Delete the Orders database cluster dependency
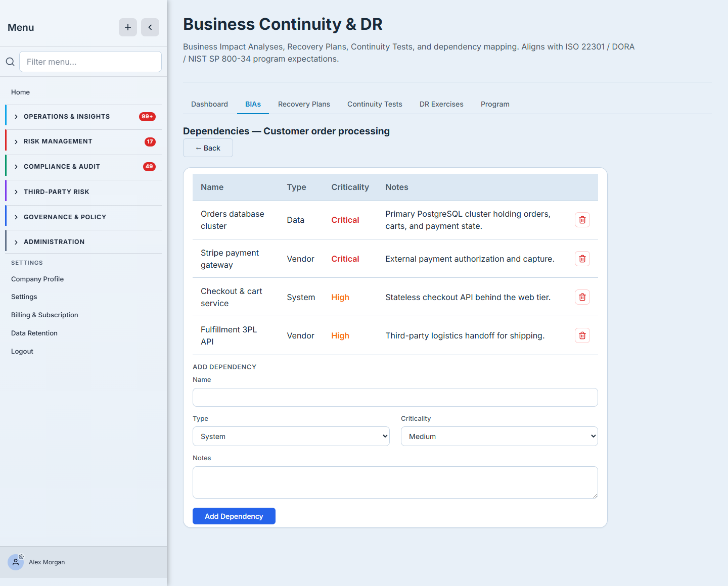Screen dimensions: 728x586 582,220
